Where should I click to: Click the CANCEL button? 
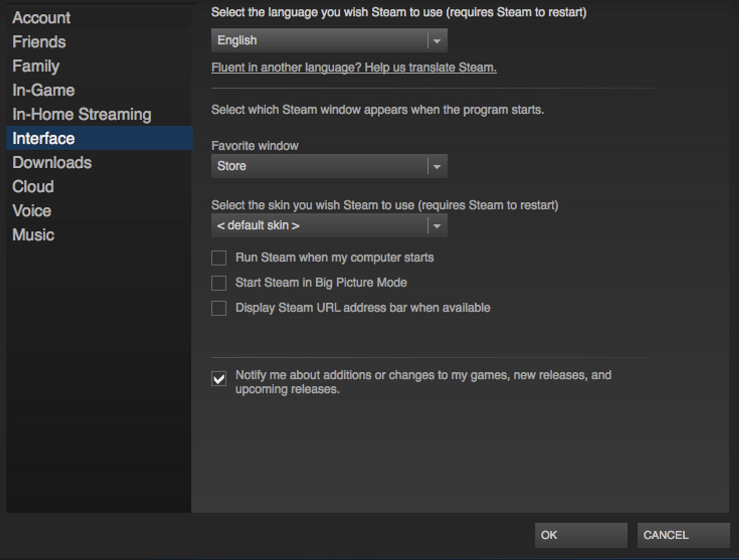point(684,535)
